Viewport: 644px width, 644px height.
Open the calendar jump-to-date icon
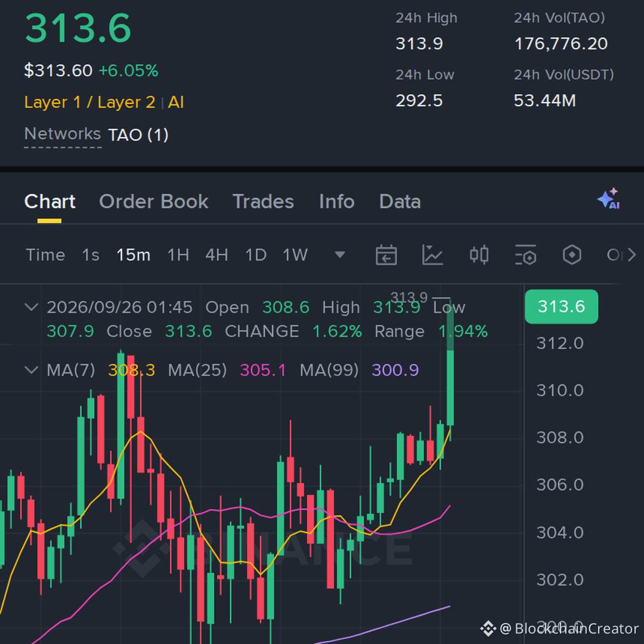[x=386, y=255]
